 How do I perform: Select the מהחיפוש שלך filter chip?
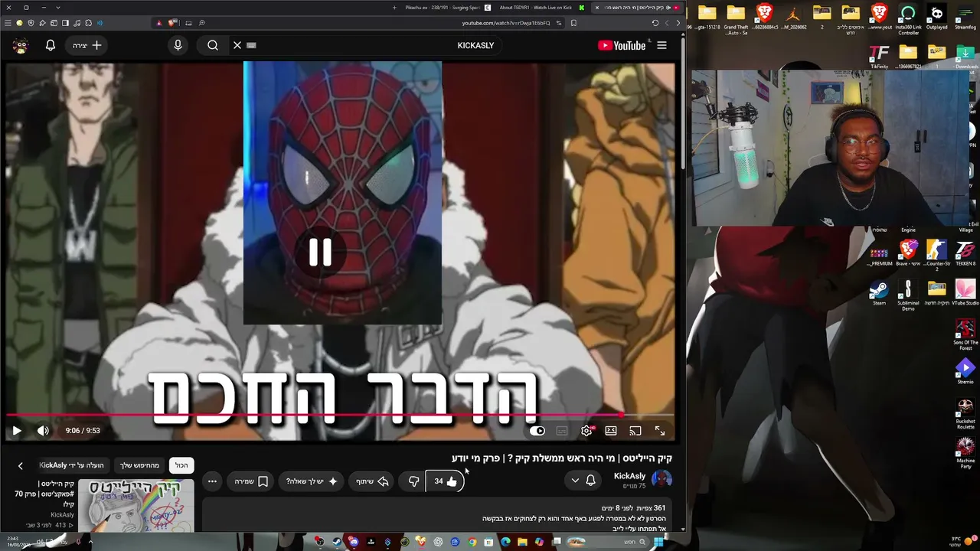(x=139, y=465)
